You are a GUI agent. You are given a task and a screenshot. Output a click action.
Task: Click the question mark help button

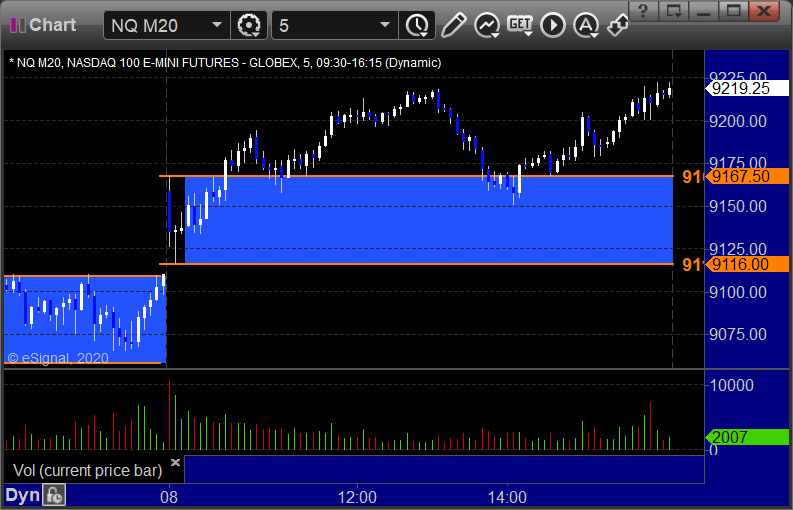point(643,10)
